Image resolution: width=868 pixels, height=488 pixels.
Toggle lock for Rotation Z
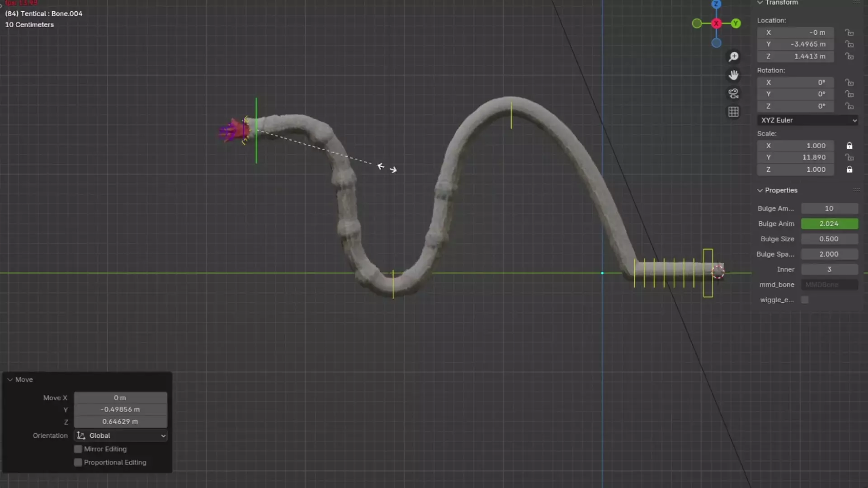pos(849,106)
